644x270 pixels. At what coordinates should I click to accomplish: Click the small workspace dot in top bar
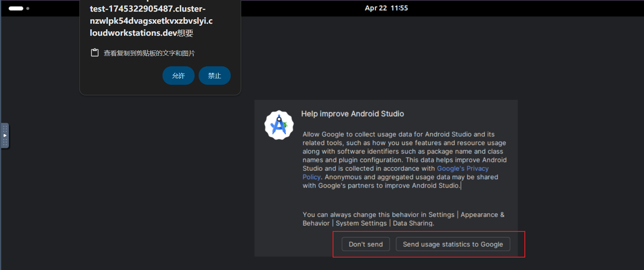tap(28, 8)
